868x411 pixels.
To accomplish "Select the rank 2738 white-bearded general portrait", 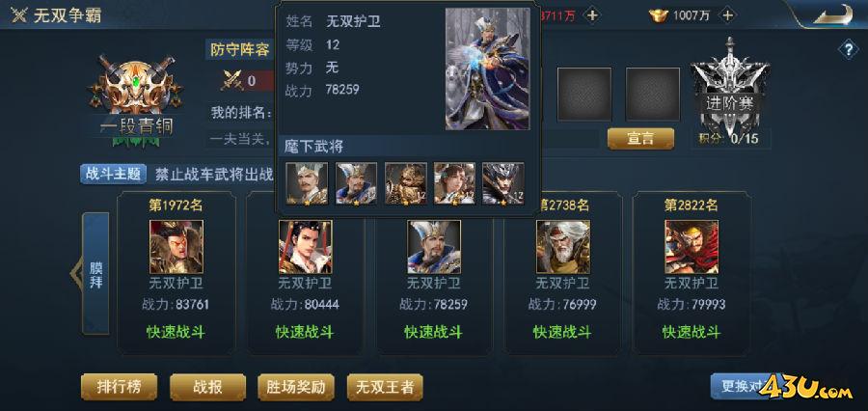I will pos(563,246).
